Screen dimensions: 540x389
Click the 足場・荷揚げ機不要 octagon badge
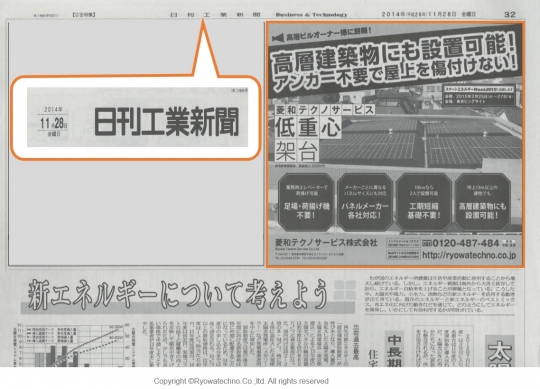point(306,202)
